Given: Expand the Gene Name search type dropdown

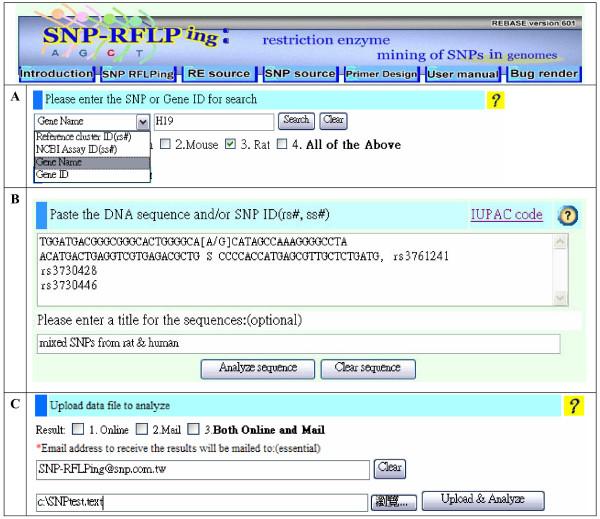Looking at the screenshot, I should tap(142, 121).
